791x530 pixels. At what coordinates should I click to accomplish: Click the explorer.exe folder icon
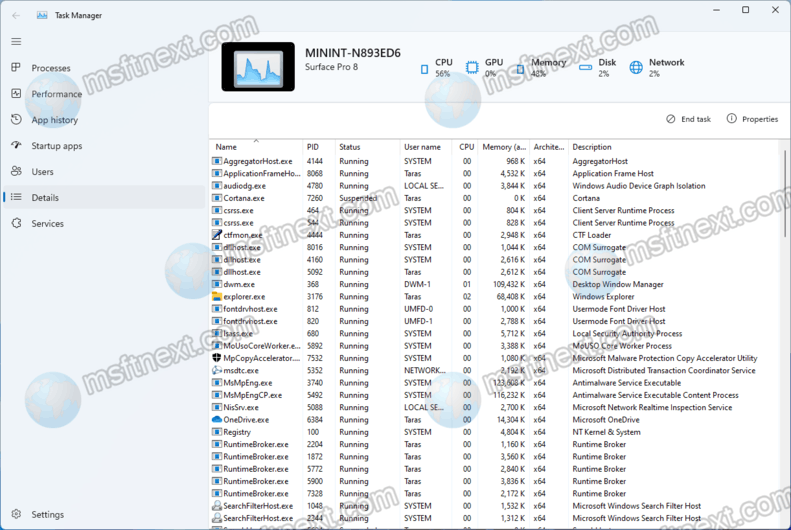pos(216,297)
